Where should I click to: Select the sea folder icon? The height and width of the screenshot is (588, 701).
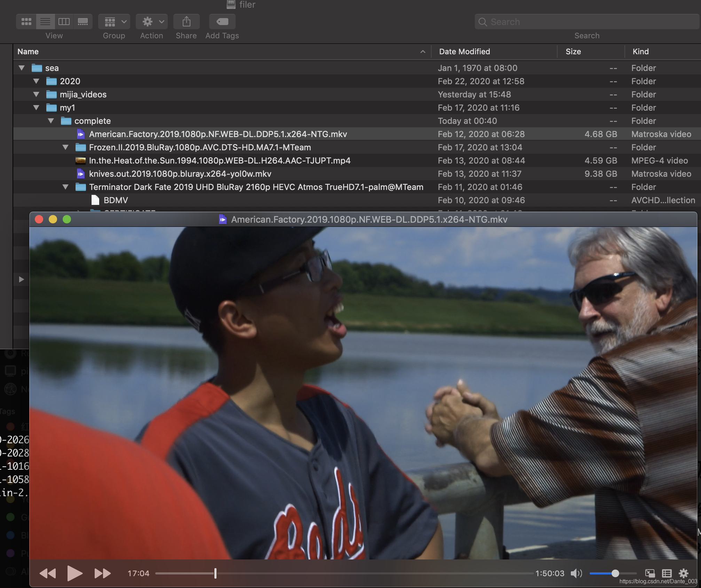click(37, 68)
